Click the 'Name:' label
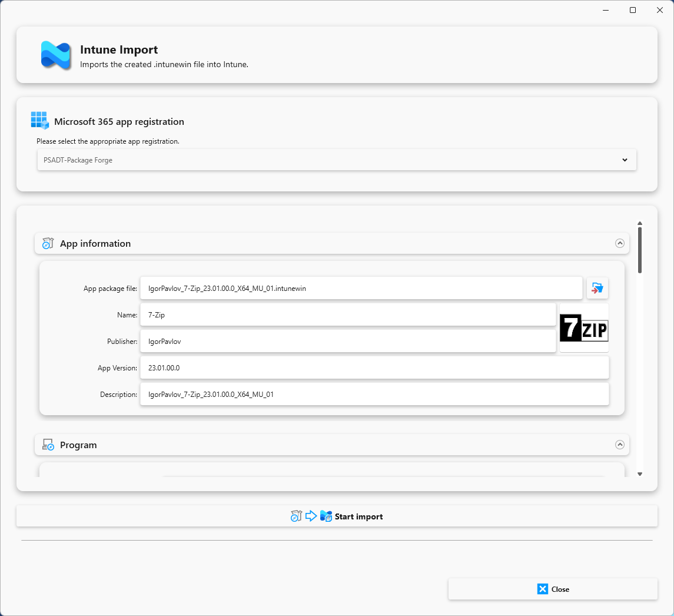 (x=127, y=315)
